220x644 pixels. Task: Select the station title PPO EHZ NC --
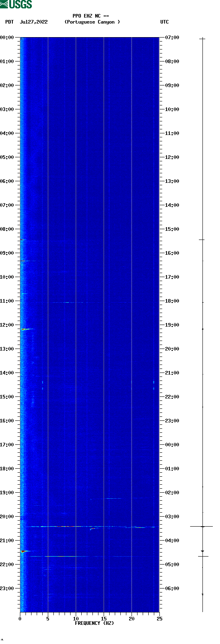[x=91, y=16]
